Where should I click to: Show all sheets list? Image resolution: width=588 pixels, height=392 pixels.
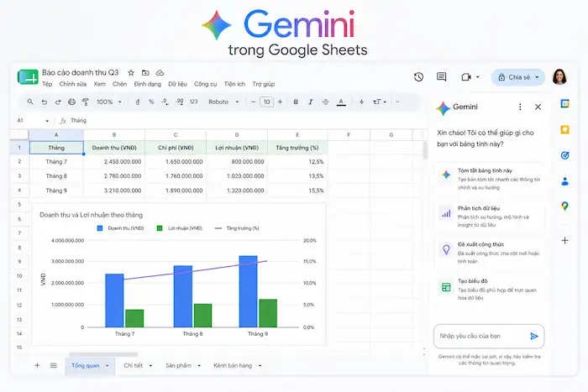click(x=54, y=365)
